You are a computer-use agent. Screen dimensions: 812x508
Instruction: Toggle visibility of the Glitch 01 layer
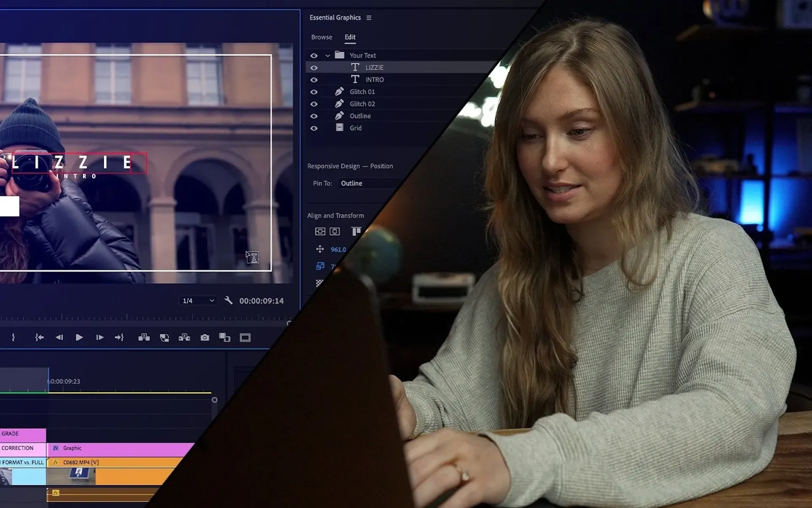314,92
